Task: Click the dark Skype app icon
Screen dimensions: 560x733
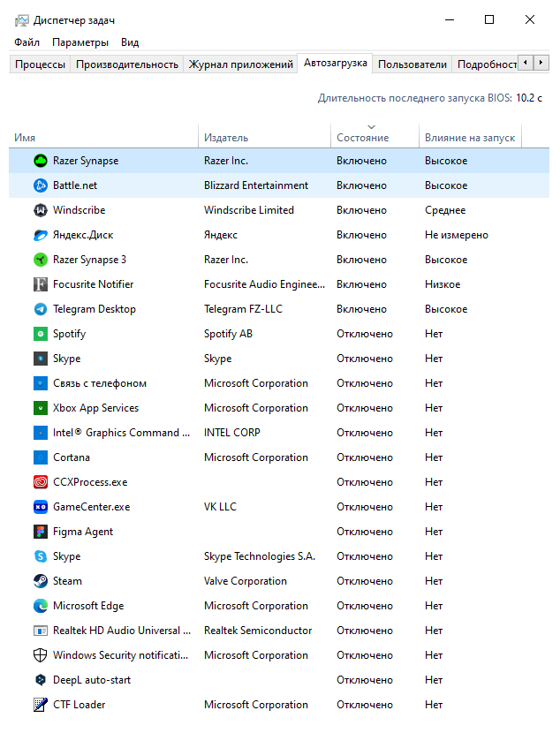Action: tap(41, 359)
